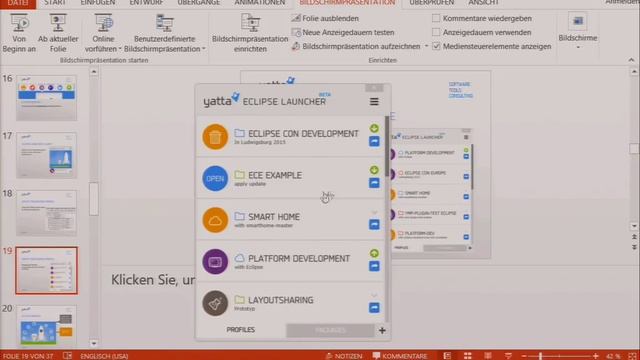Click green update icon for Eclipse Con Development
640x360 pixels.
point(374,128)
